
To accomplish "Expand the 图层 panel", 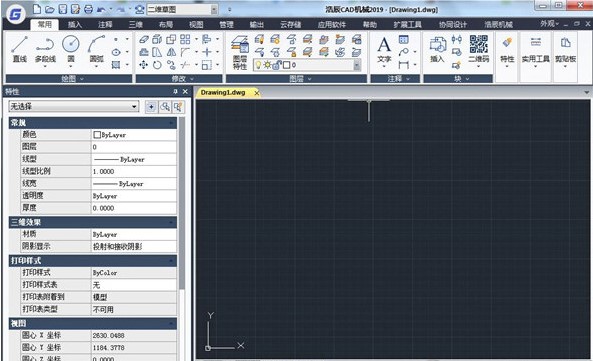I will click(x=296, y=79).
